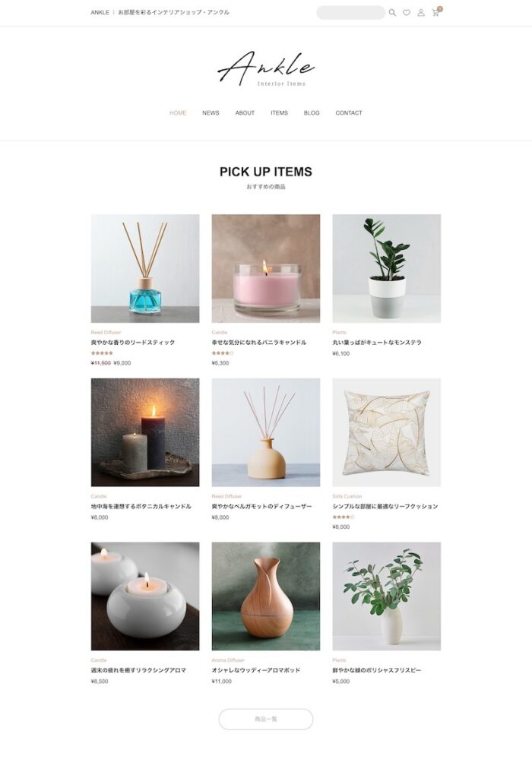Open the pink vanilla candle thumbnail
The height and width of the screenshot is (778, 532).
[x=266, y=268]
